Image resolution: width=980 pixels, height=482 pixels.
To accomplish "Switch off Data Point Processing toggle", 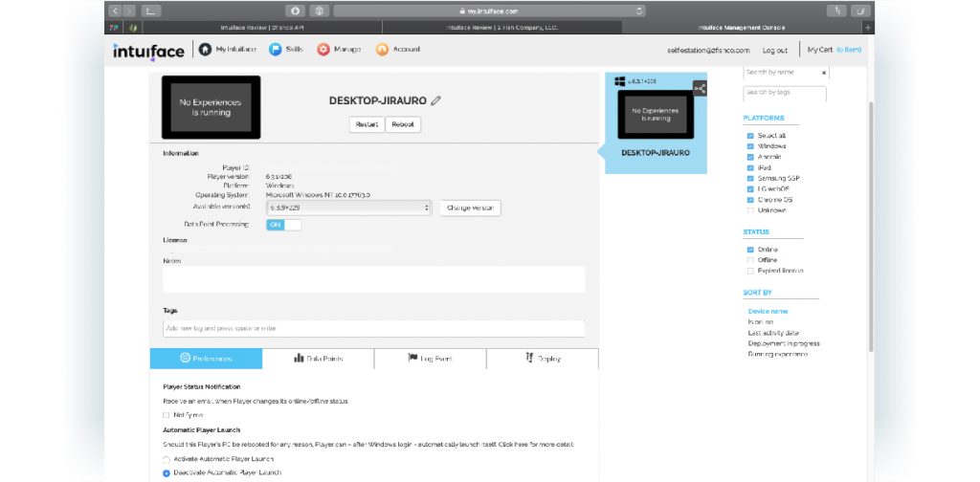I will [283, 225].
